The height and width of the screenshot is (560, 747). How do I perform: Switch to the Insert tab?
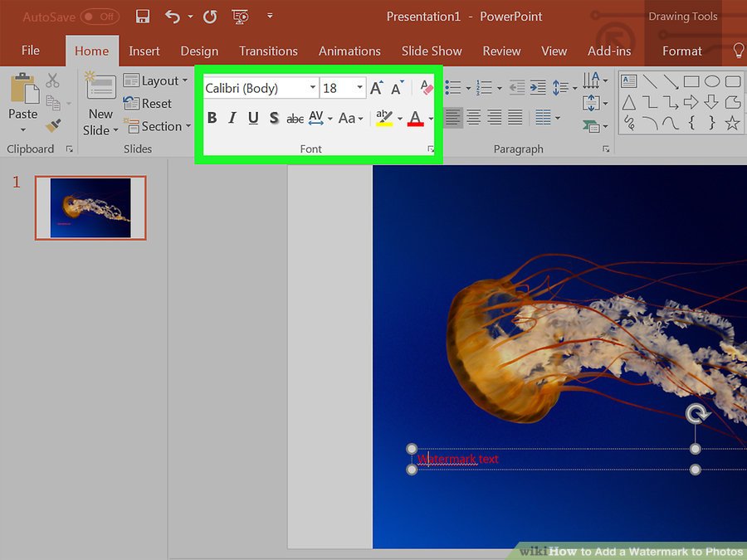[144, 51]
